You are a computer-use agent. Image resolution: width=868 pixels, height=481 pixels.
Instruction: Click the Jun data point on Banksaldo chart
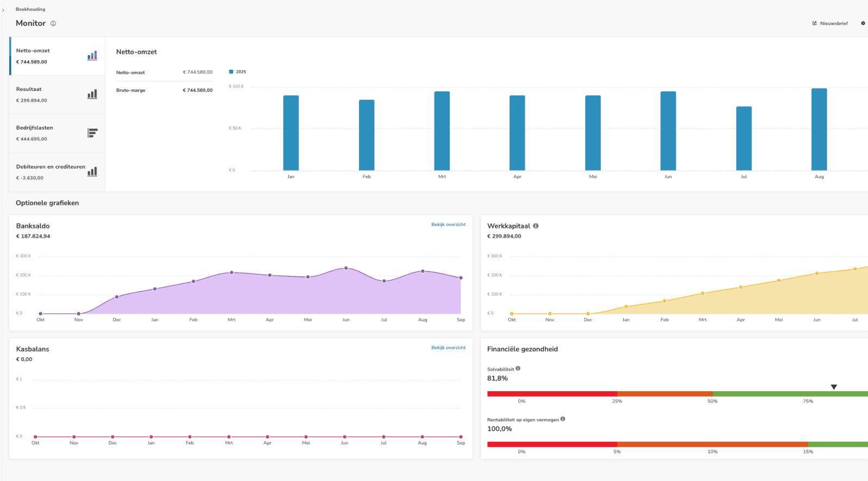346,268
